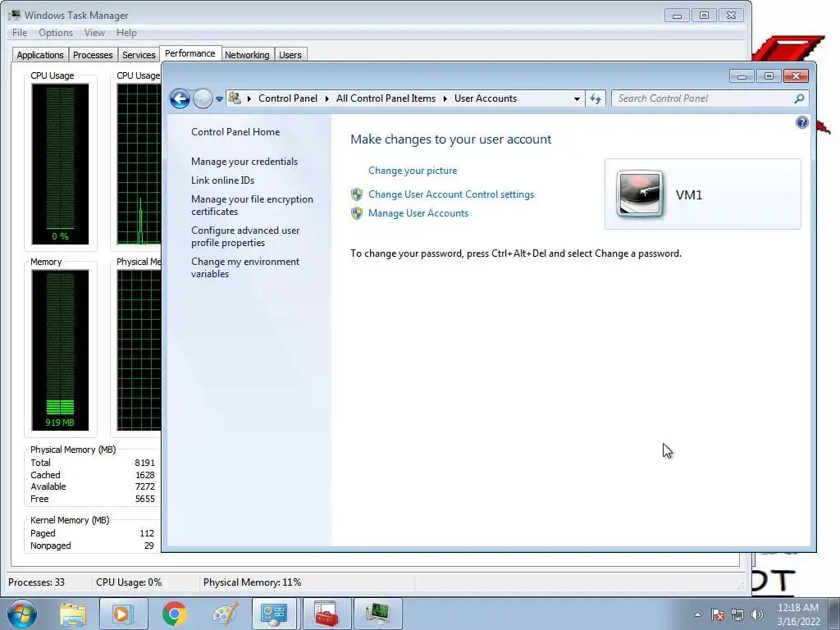Click the VM1 account picture
This screenshot has height=630, width=840.
pos(639,194)
